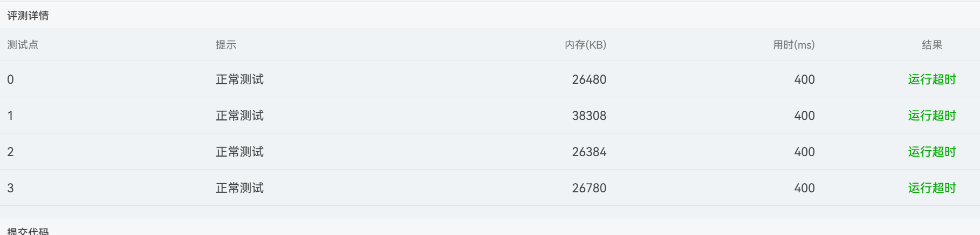Select the 提示 column header

tap(226, 45)
